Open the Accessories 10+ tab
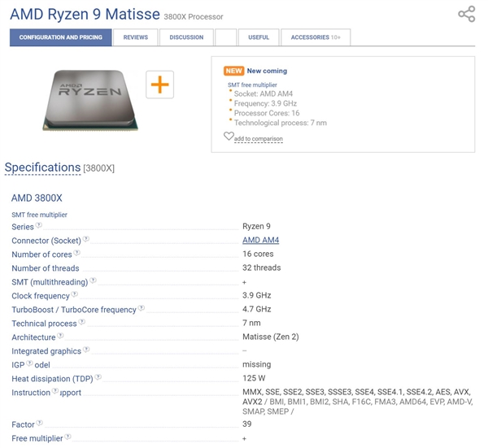Viewport: 488px width, 448px height. click(x=316, y=37)
